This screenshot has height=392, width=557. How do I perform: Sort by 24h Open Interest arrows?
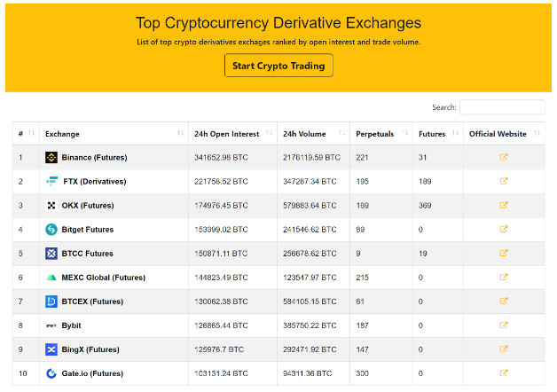point(270,133)
